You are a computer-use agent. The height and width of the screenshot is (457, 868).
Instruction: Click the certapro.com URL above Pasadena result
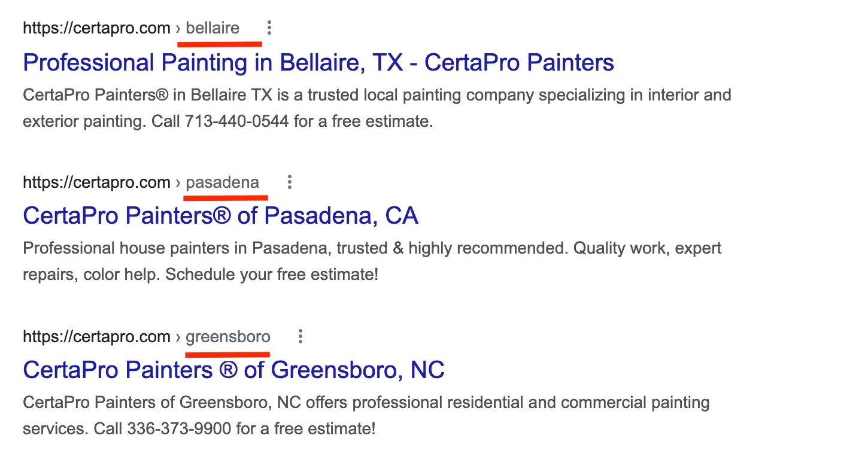96,182
